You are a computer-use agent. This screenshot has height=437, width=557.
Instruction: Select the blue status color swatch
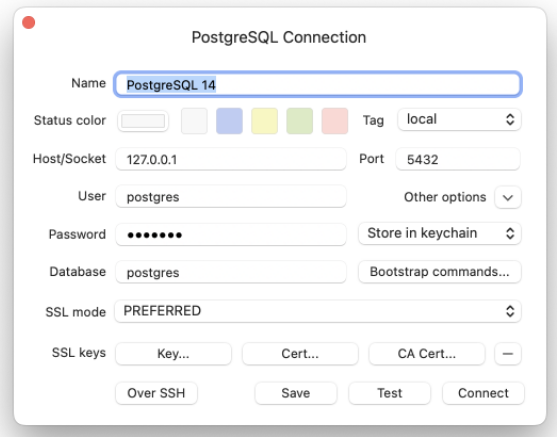click(229, 121)
